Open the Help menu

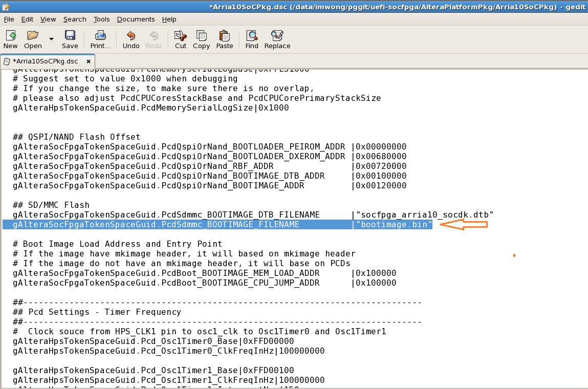169,19
